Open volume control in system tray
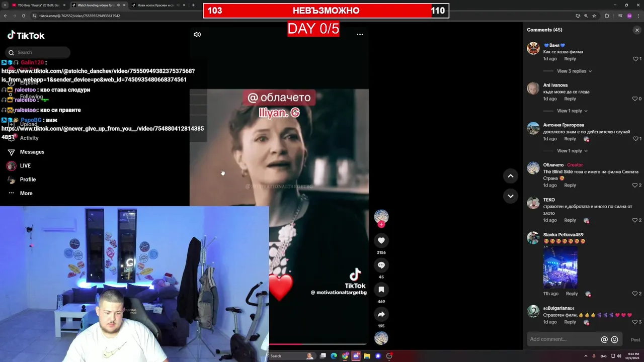Viewport: 644px width, 362px height. click(619, 356)
